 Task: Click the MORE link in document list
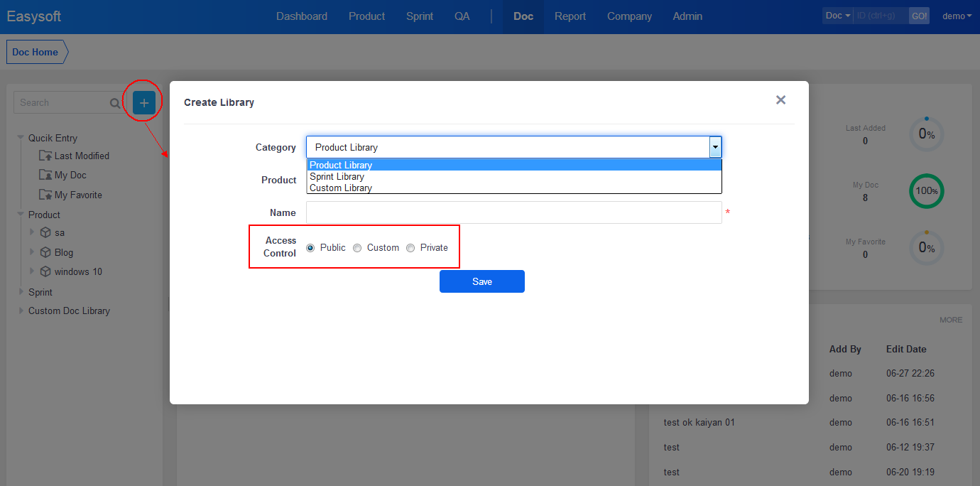click(951, 320)
